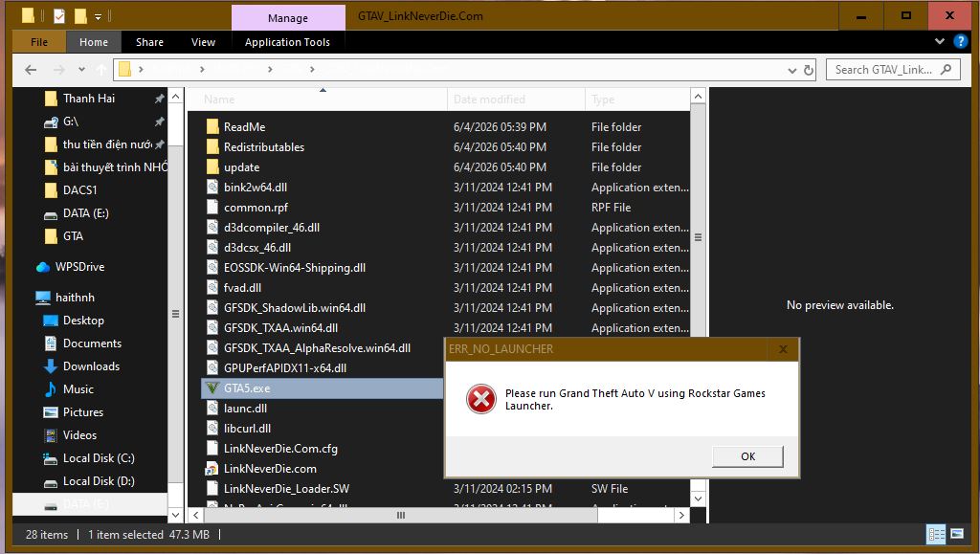This screenshot has width=980, height=554.
Task: Open the File menu tab
Action: pyautogui.click(x=38, y=42)
